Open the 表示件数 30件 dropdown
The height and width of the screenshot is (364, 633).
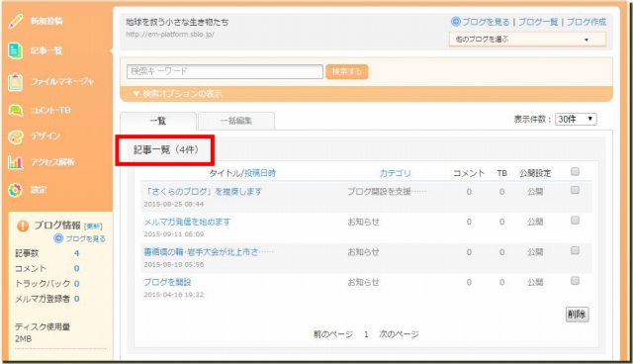(x=576, y=119)
